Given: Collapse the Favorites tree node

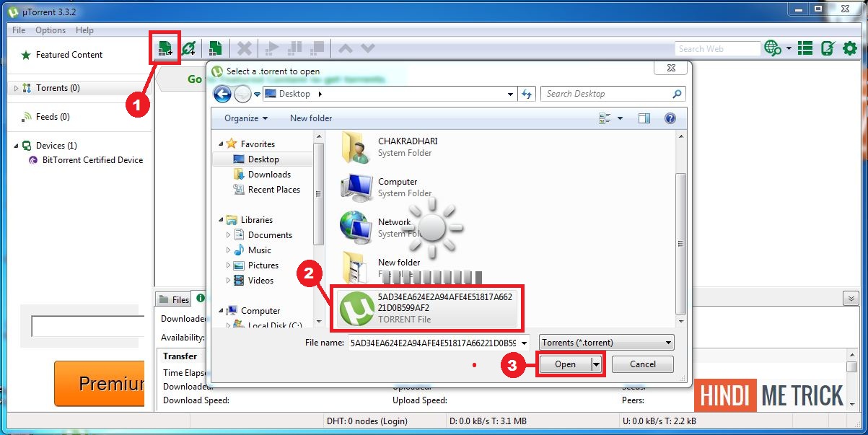Looking at the screenshot, I should 222,144.
